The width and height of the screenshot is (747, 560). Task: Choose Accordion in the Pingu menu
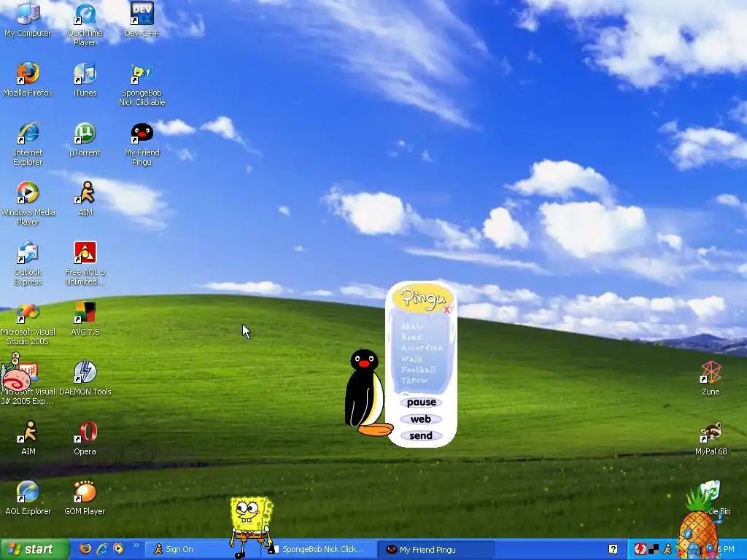click(x=422, y=348)
